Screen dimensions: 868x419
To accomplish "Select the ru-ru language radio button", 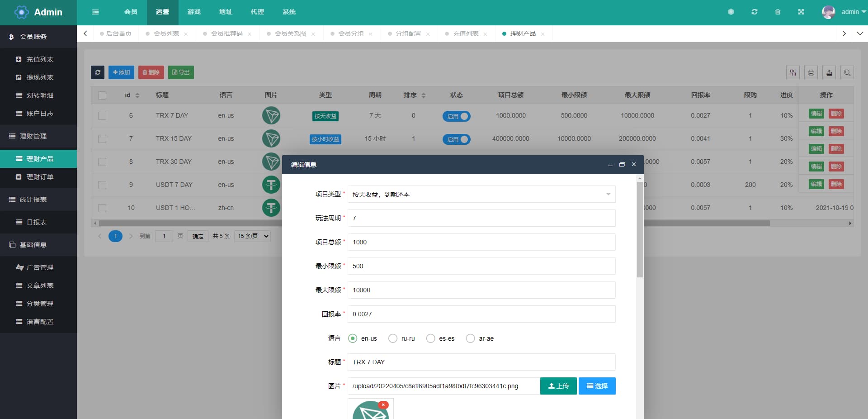I will point(393,338).
